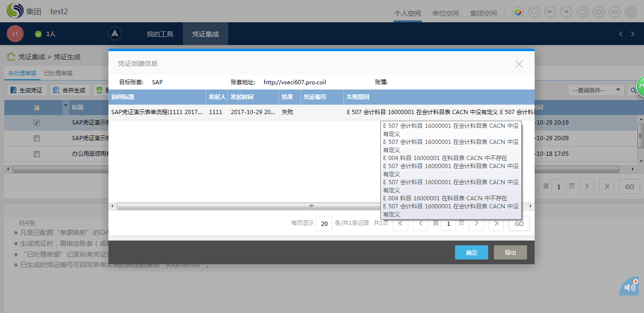Click 合并生成 toolbar button
Image resolution: width=644 pixels, height=313 pixels.
pyautogui.click(x=70, y=90)
